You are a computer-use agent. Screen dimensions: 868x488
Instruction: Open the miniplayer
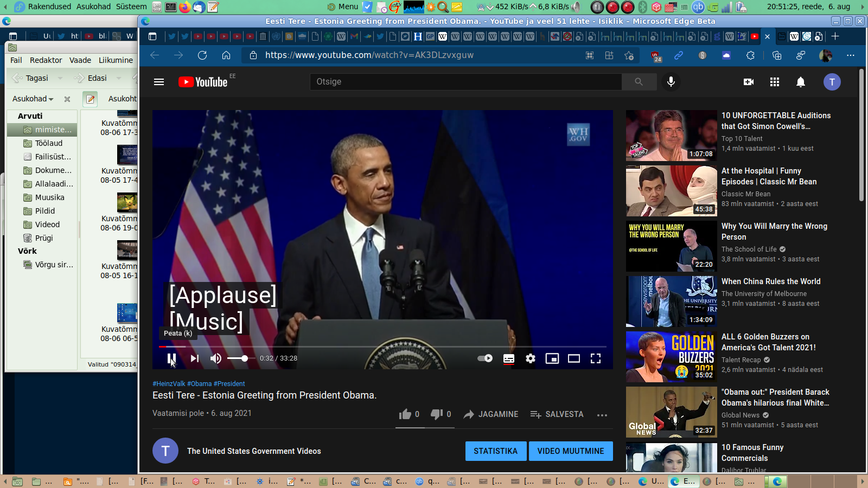[552, 358]
